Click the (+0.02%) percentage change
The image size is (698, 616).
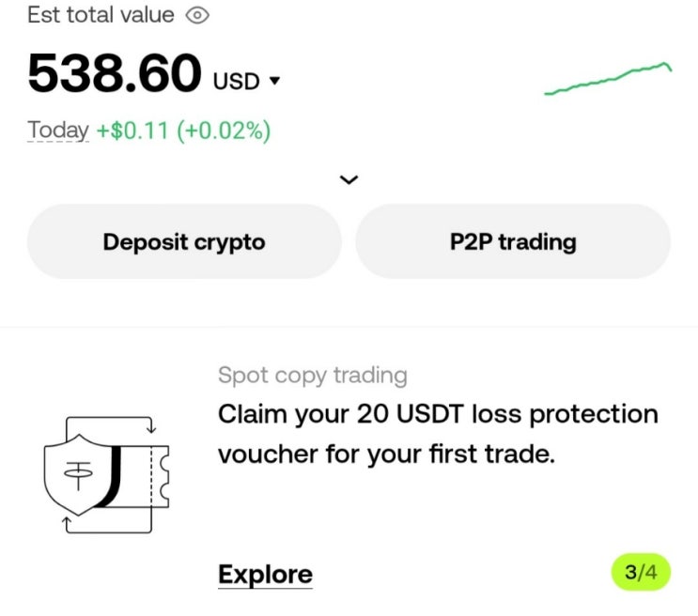click(223, 131)
